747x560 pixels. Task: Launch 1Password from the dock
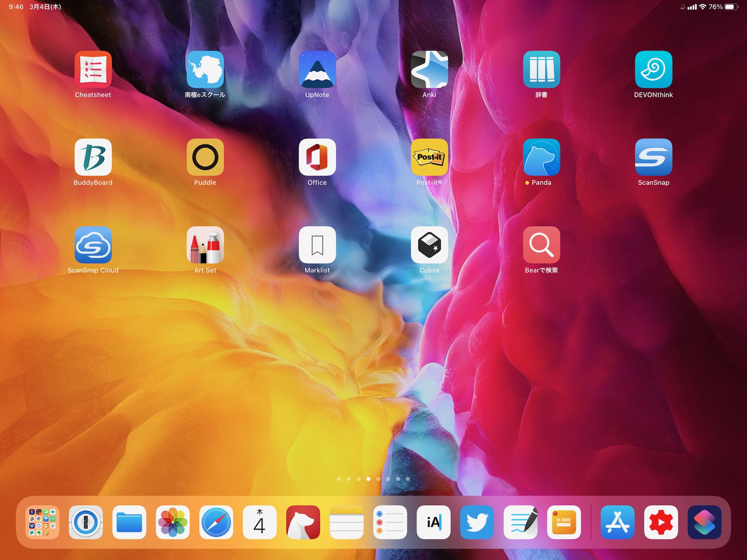coord(86,522)
